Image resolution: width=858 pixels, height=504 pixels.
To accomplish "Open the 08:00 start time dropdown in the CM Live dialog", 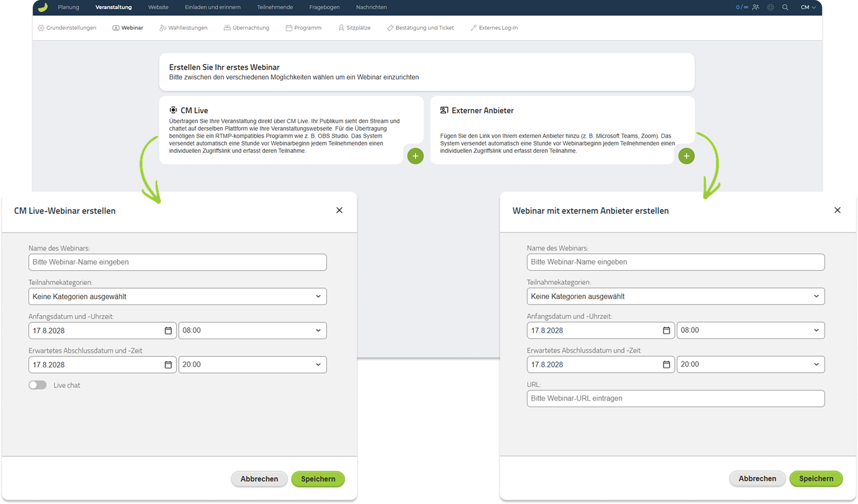I will (252, 330).
